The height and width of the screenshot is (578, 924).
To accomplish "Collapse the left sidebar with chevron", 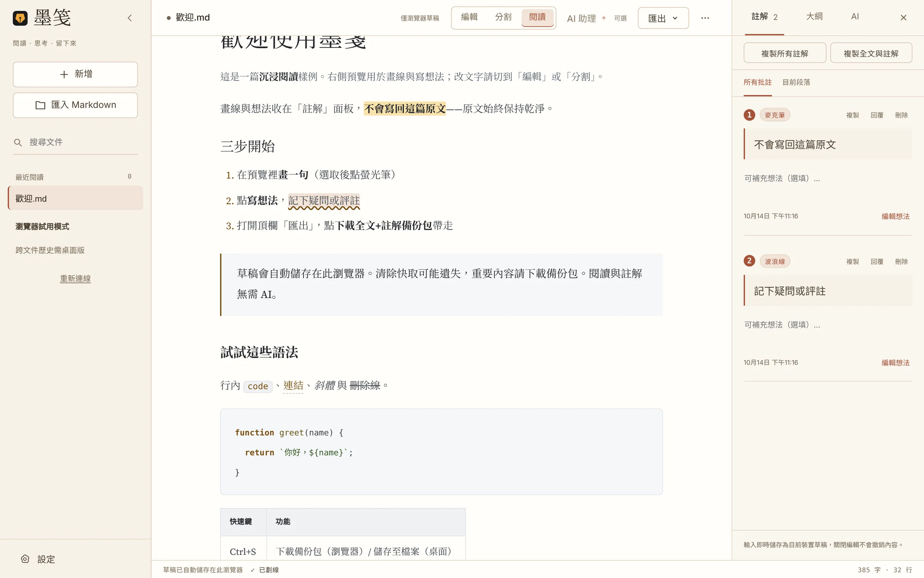I will point(130,18).
